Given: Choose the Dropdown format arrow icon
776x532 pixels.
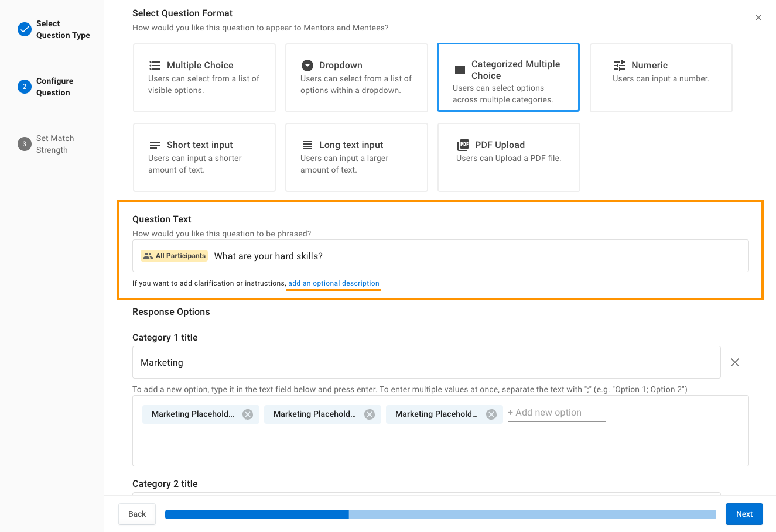Looking at the screenshot, I should point(307,66).
